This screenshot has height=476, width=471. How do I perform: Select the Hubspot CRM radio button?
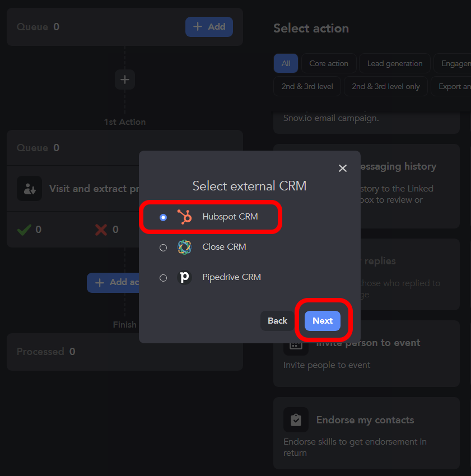(x=163, y=217)
